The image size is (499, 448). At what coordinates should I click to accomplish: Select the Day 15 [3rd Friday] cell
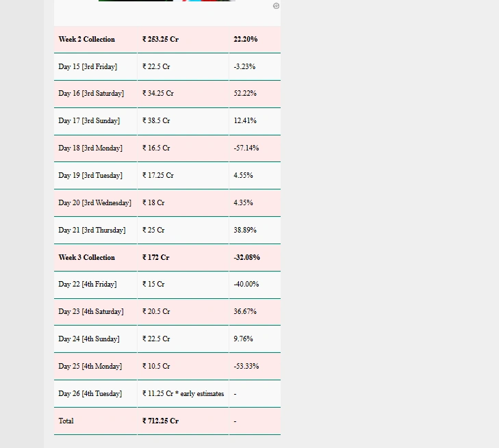pyautogui.click(x=88, y=66)
